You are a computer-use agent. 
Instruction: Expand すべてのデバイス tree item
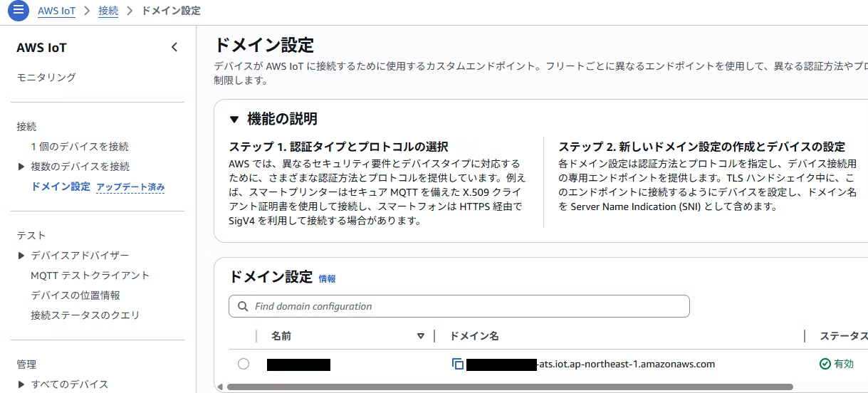pos(21,384)
